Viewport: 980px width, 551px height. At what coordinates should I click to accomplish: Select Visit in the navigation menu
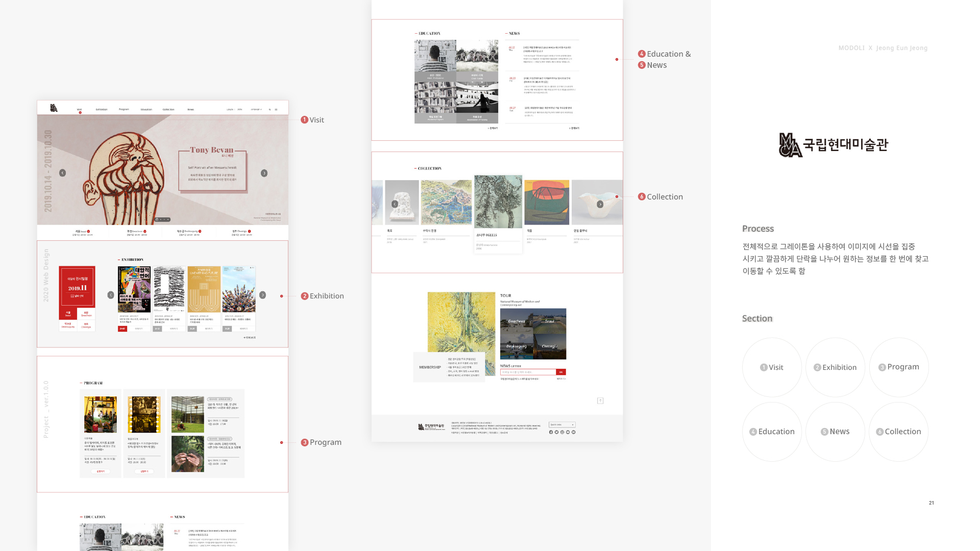(x=79, y=109)
